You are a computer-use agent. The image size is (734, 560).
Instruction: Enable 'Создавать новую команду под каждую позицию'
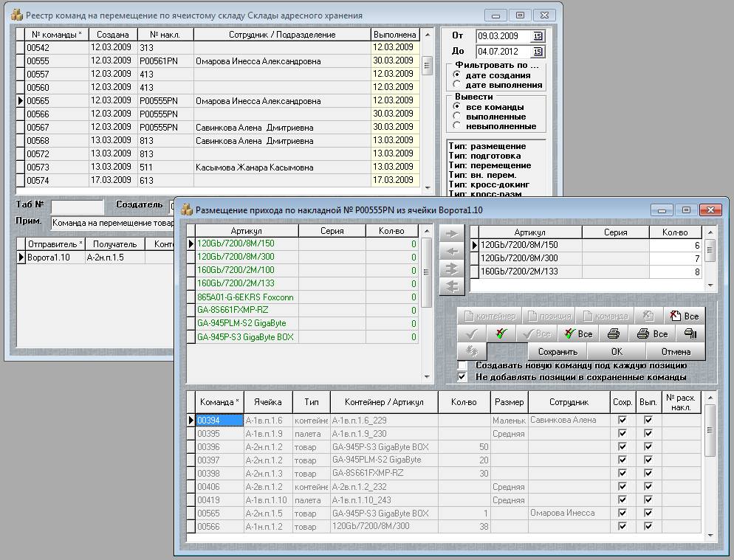(462, 365)
